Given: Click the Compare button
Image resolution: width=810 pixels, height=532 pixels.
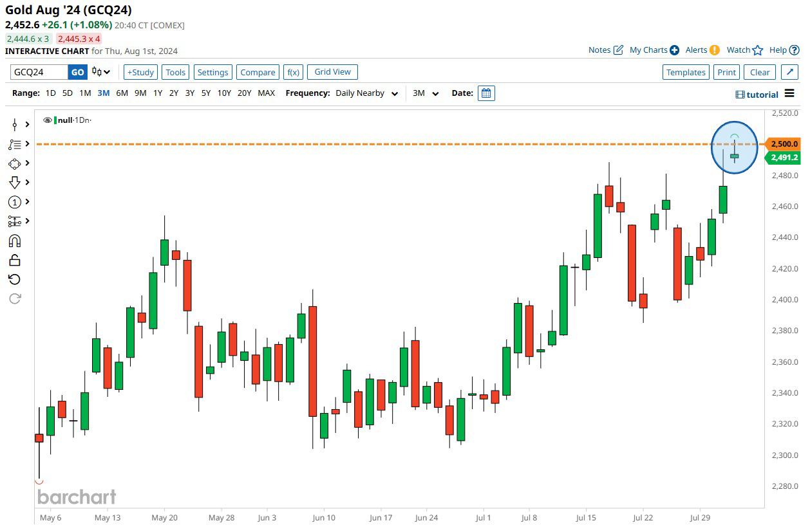Looking at the screenshot, I should [x=258, y=72].
